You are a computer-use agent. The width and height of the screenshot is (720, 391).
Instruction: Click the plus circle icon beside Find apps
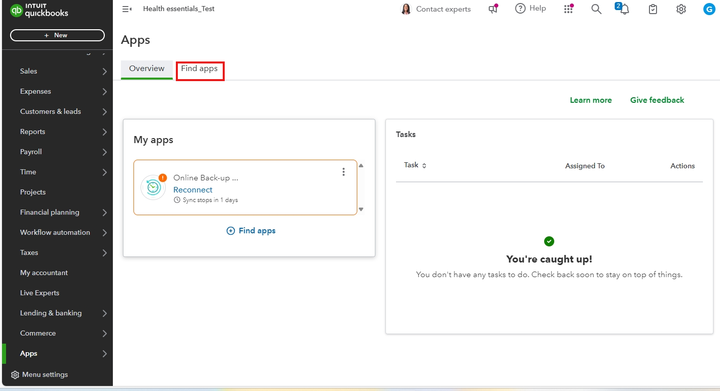[x=231, y=231]
